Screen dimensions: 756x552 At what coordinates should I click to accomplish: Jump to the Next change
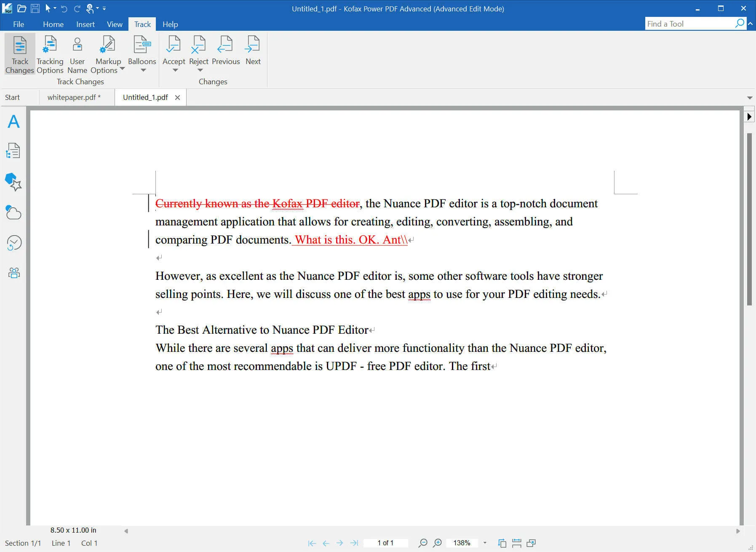(253, 50)
